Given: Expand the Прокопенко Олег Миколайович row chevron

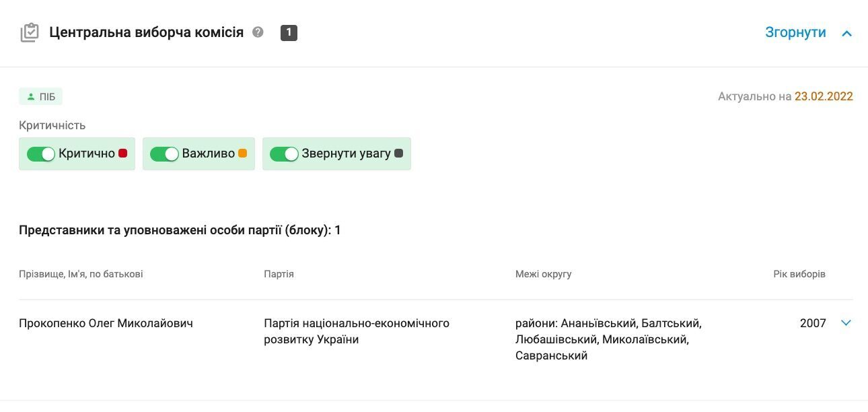Looking at the screenshot, I should click(846, 323).
